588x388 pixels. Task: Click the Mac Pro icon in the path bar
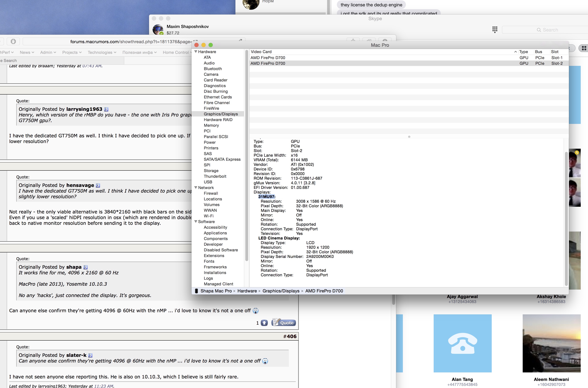coord(196,291)
